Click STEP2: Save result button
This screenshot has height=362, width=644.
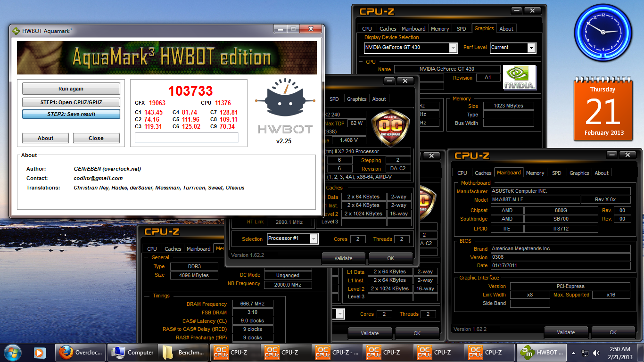(x=71, y=114)
